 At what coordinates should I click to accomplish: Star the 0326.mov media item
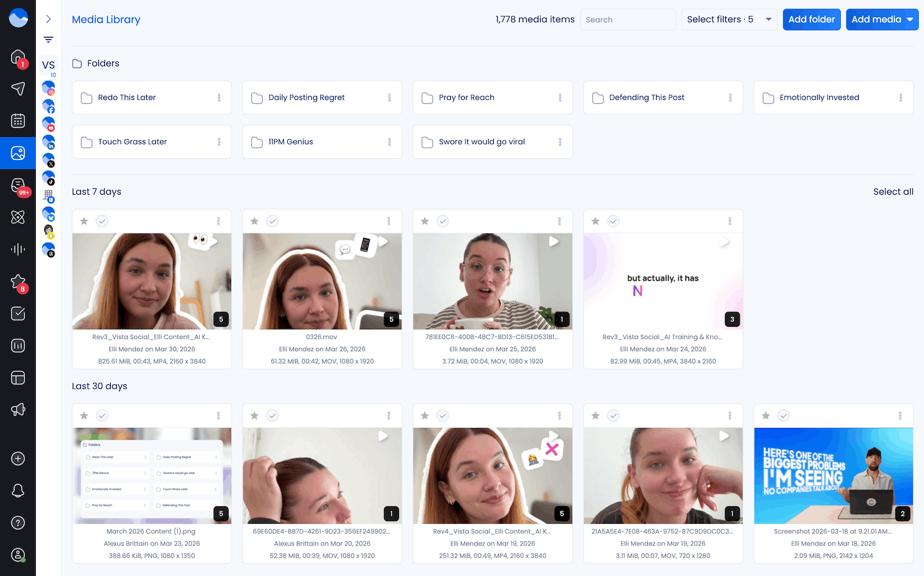(255, 221)
